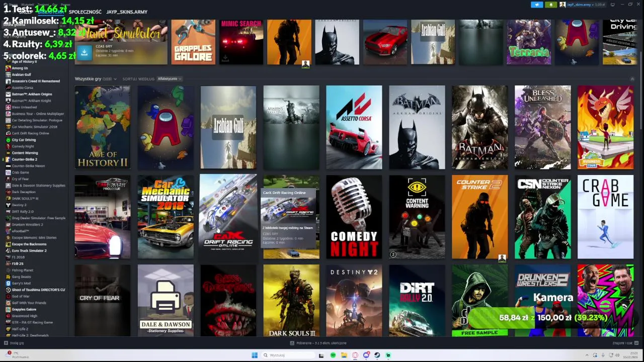The height and width of the screenshot is (362, 644).
Task: Select Grapples Galore in sidebar list
Action: [24, 309]
